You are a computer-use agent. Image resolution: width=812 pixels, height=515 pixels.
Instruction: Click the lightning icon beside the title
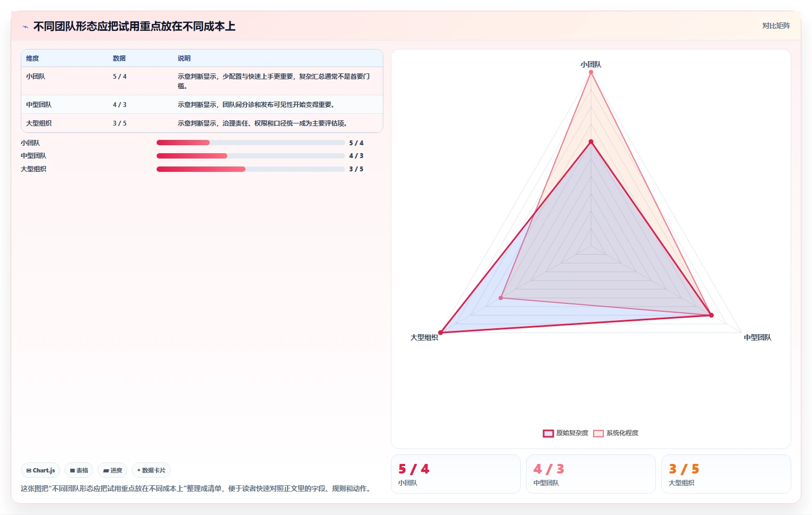click(x=25, y=27)
